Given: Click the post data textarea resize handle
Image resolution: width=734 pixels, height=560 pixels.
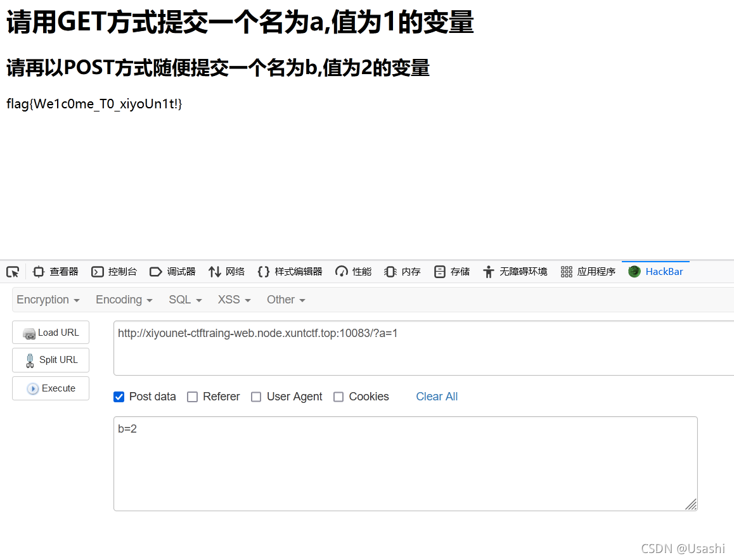Looking at the screenshot, I should (x=692, y=505).
